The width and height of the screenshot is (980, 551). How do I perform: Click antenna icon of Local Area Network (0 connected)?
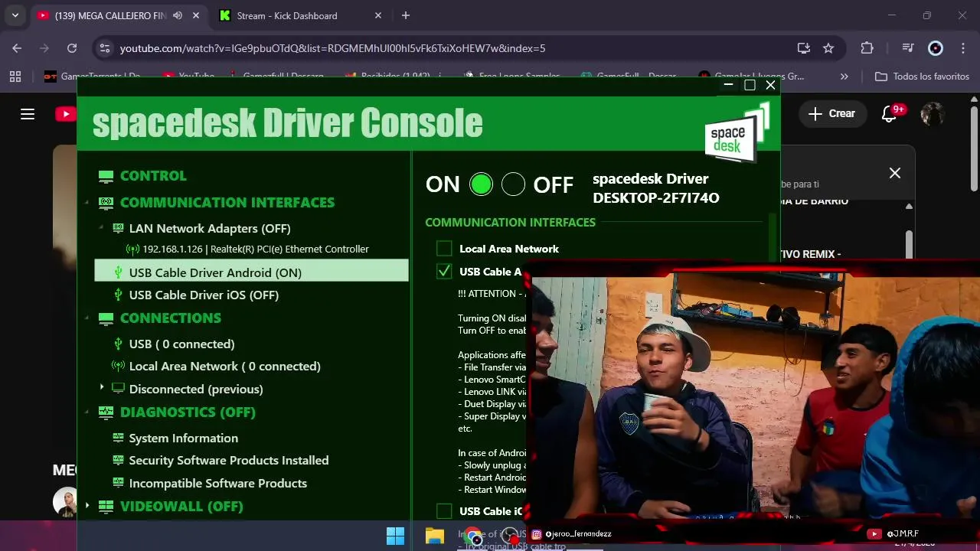click(x=118, y=366)
